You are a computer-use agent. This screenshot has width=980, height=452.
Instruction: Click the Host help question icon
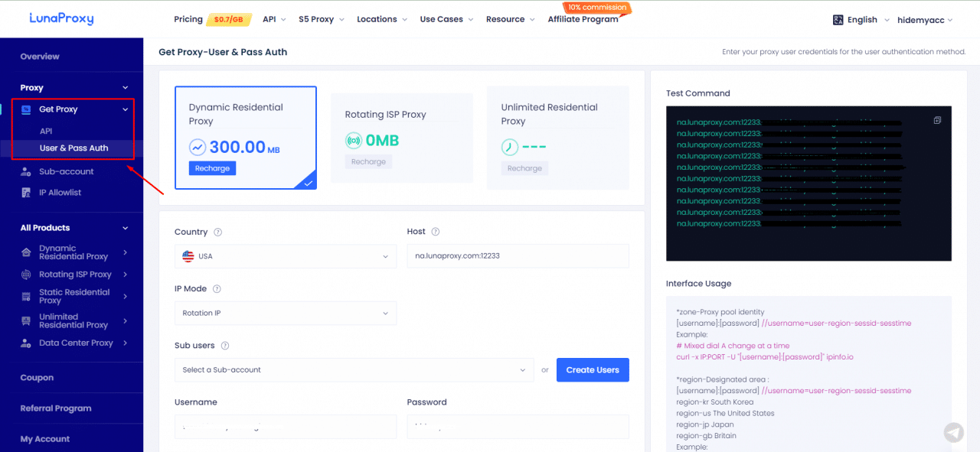click(x=436, y=233)
